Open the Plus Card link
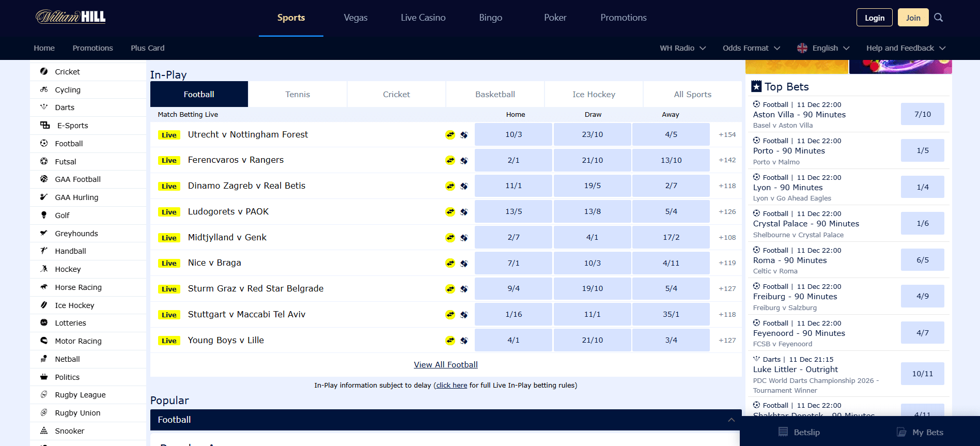980x446 pixels. 147,48
